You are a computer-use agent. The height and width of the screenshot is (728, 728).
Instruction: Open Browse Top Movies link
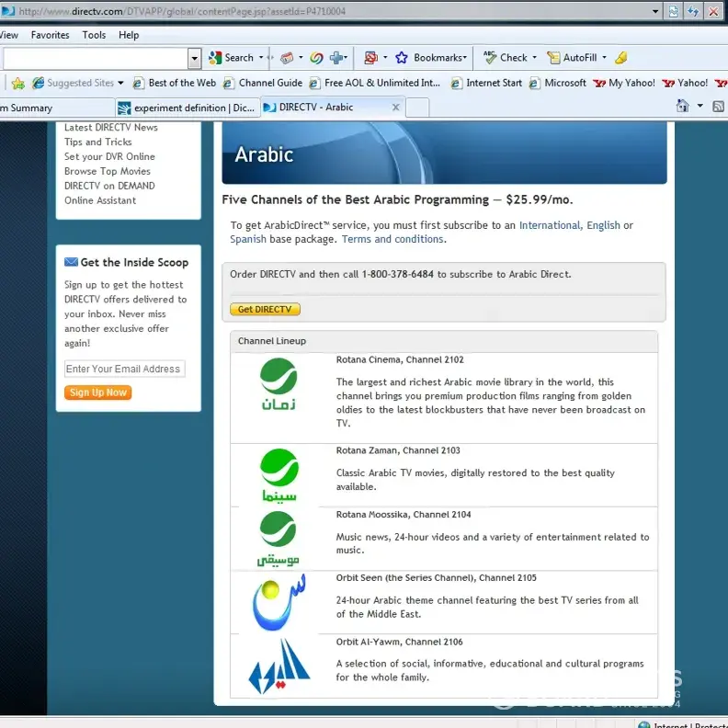108,171
